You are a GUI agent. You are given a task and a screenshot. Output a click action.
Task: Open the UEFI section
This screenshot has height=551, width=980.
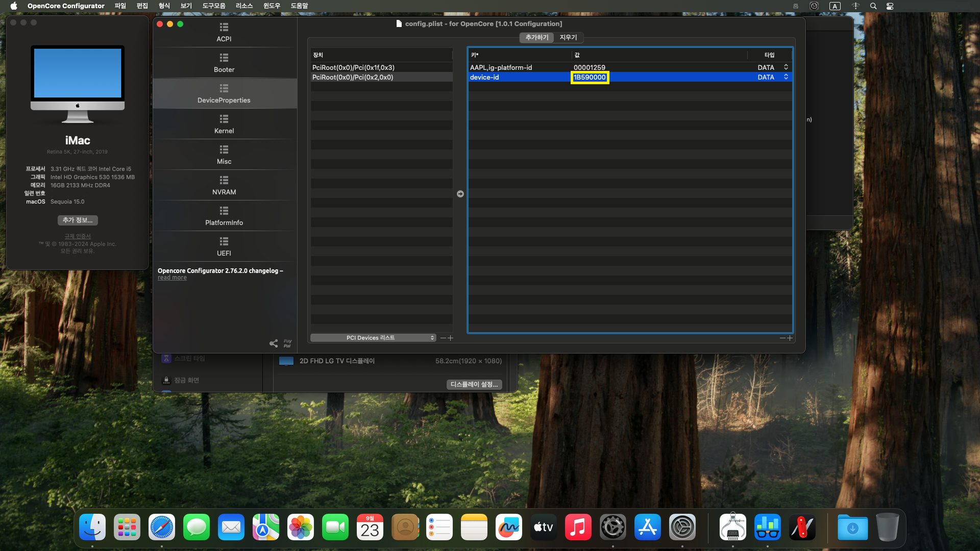(224, 246)
